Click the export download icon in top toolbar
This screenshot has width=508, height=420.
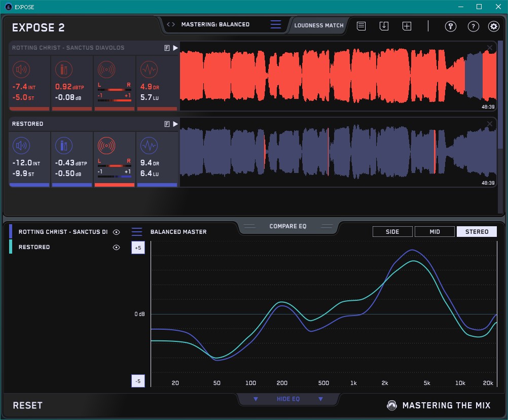click(x=384, y=26)
